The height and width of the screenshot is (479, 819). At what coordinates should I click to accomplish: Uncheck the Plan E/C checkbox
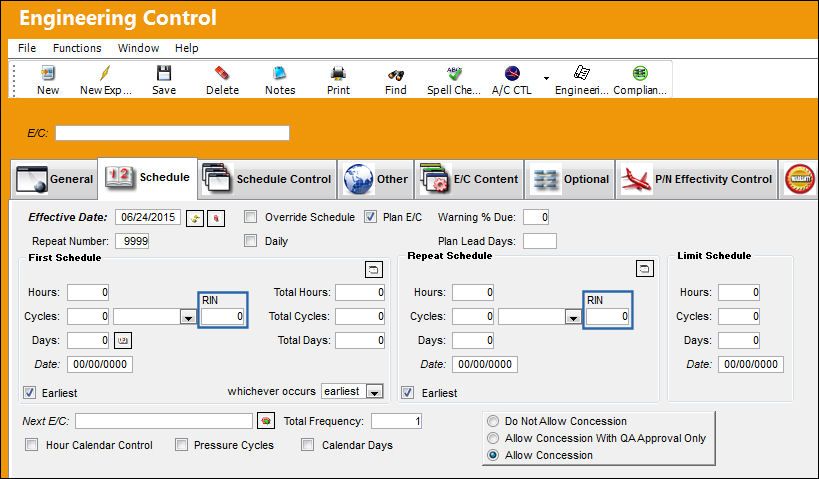(x=370, y=217)
